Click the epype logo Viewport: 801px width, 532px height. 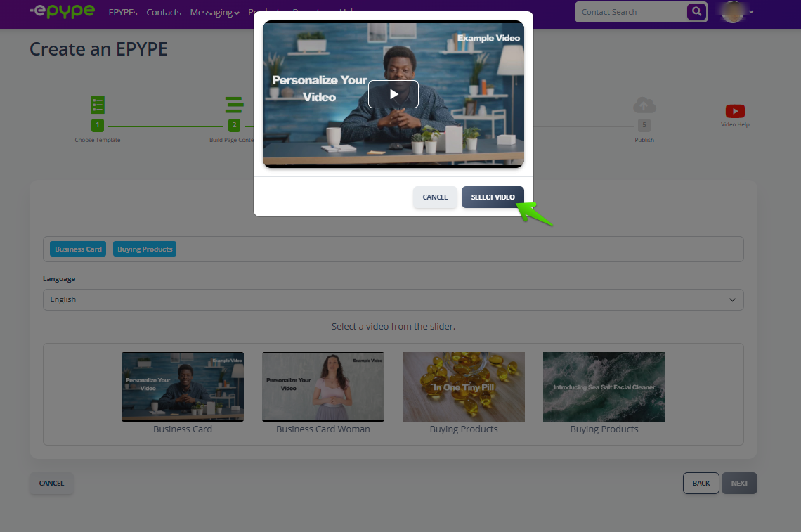63,11
